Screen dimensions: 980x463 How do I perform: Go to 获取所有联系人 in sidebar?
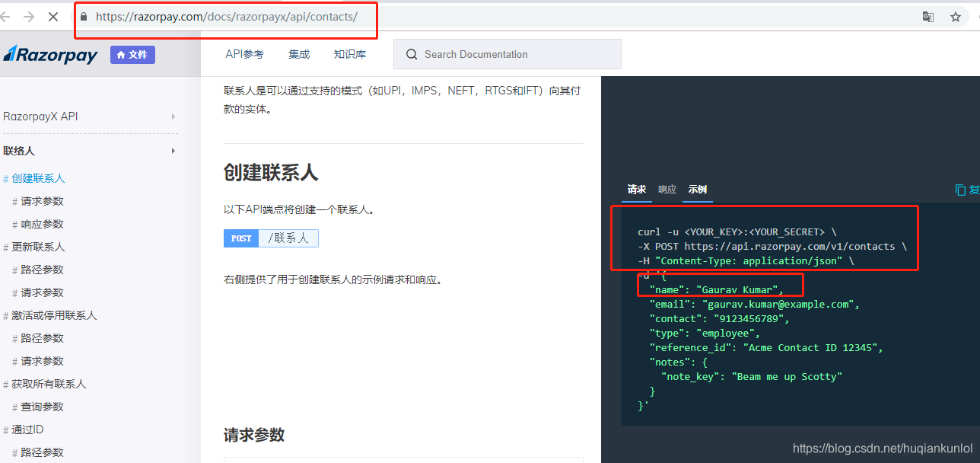49,384
